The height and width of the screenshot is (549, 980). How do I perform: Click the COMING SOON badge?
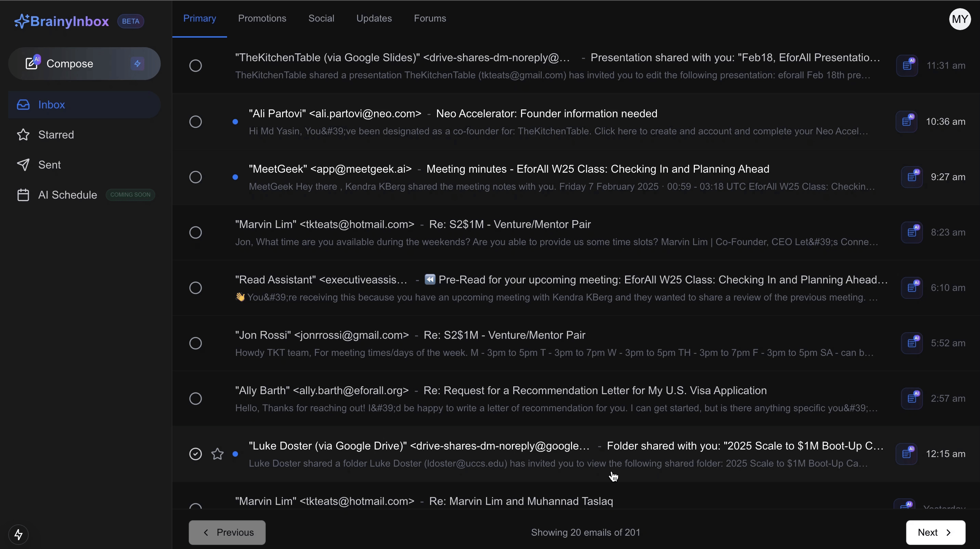(130, 195)
